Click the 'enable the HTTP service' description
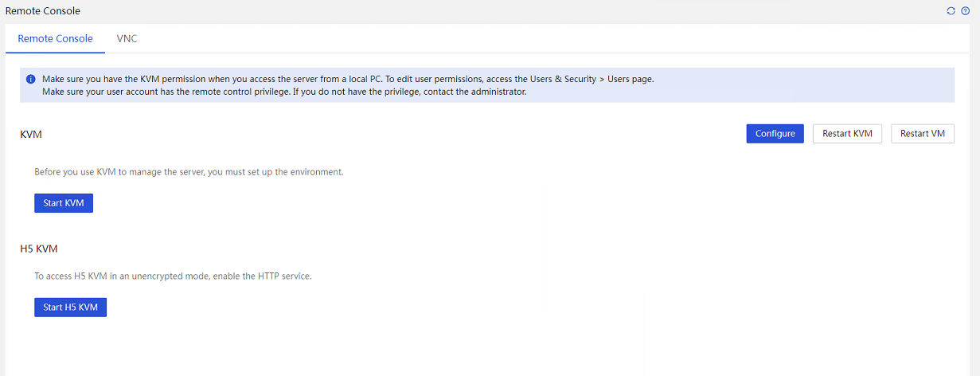The image size is (980, 376). tap(173, 276)
